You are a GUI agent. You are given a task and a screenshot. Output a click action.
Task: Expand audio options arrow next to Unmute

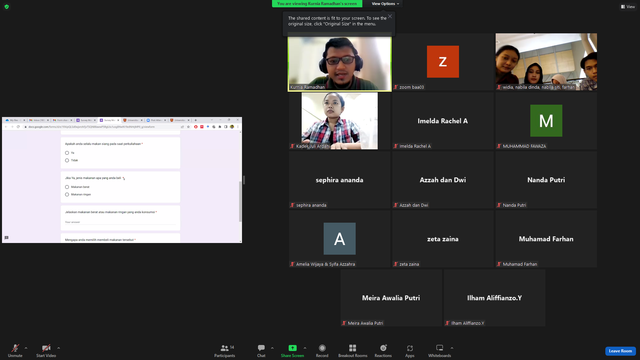[x=26, y=348]
